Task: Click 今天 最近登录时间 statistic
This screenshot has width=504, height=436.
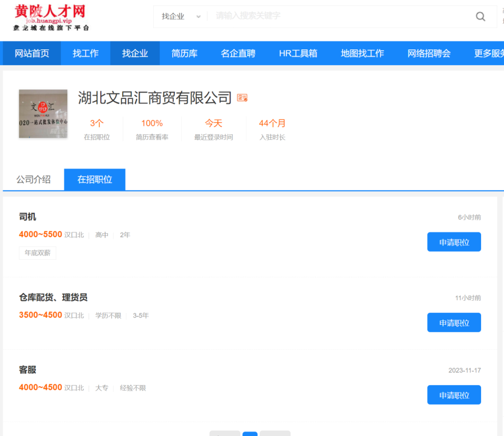Action: point(213,130)
